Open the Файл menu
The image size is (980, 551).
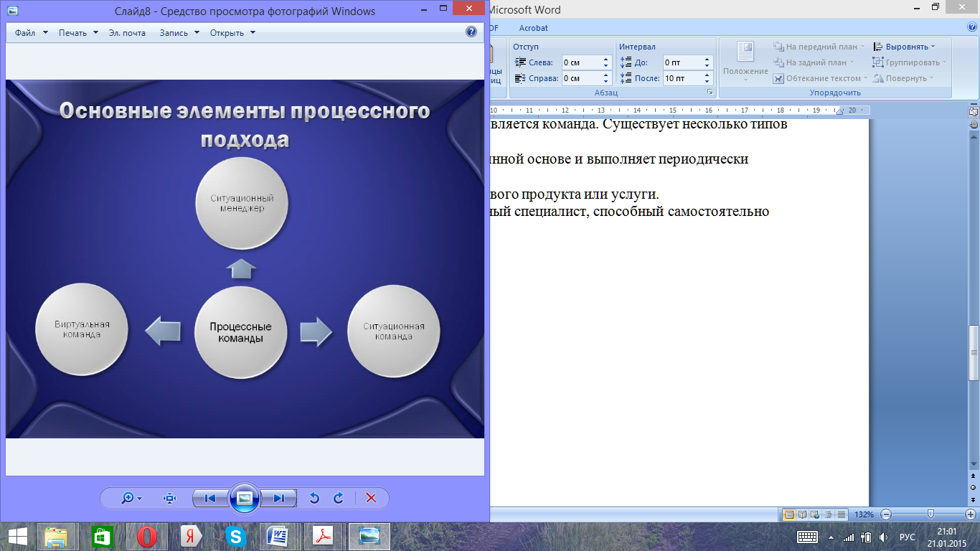coord(31,33)
